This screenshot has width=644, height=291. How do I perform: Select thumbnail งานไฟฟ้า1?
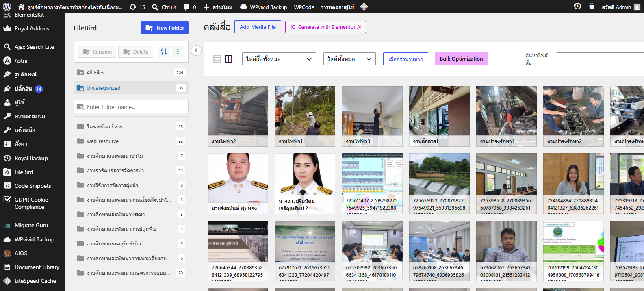(305, 116)
